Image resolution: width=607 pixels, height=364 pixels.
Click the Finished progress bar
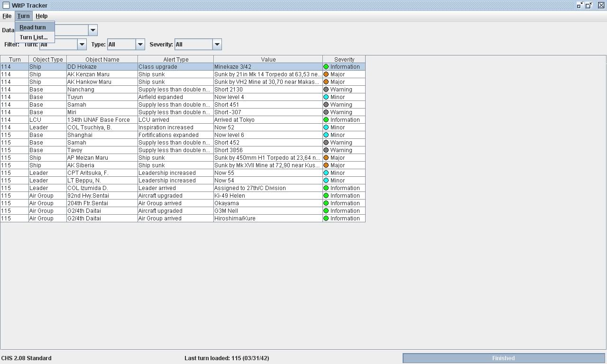[504, 358]
